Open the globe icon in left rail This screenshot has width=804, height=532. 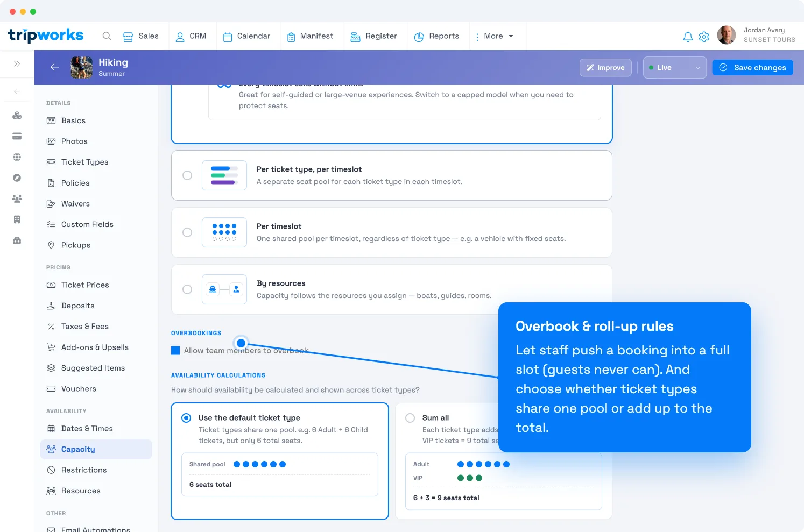click(17, 157)
